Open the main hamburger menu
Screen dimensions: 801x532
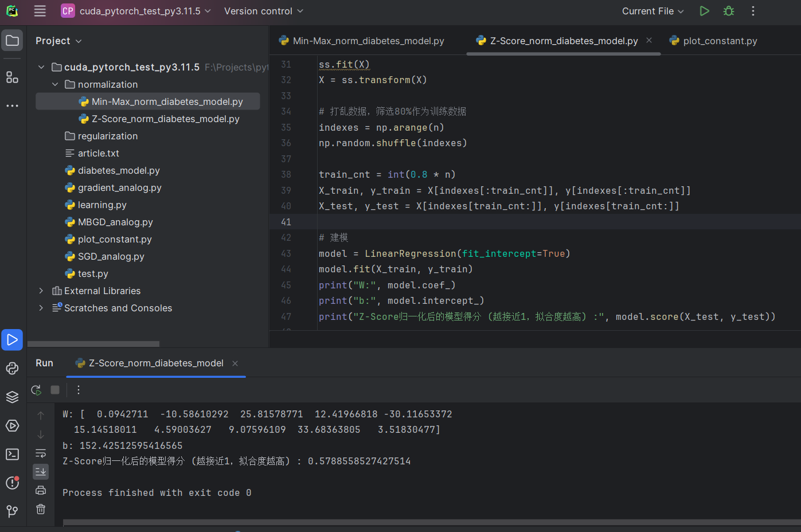tap(40, 11)
